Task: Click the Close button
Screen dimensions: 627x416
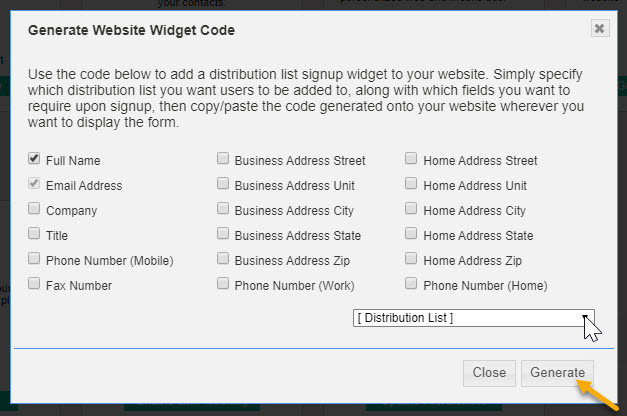Action: (x=489, y=373)
